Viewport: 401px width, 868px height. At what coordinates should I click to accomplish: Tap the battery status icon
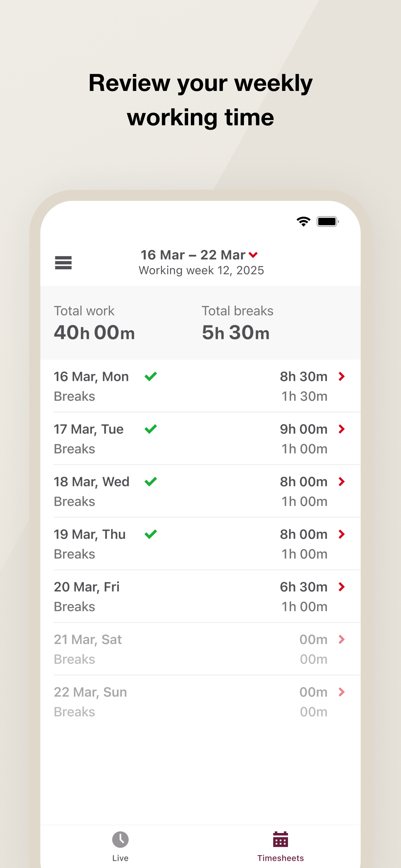tap(328, 222)
